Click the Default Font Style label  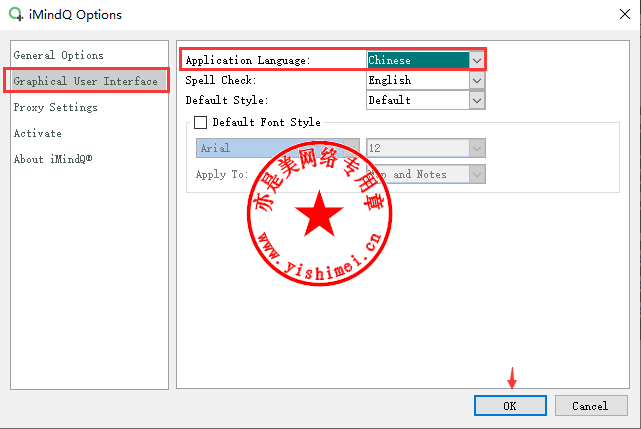coord(267,122)
